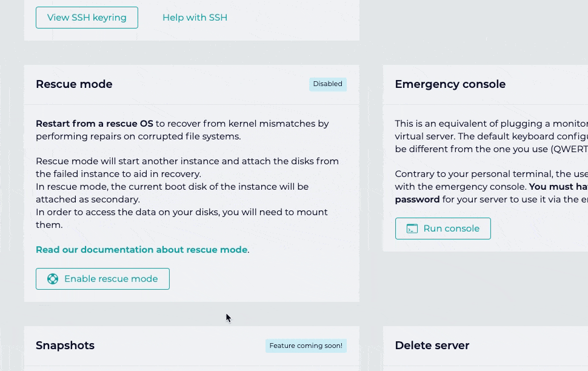Viewport: 588px width, 371px height.
Task: Click the Disabled status badge on Rescue mode
Action: pyautogui.click(x=327, y=84)
